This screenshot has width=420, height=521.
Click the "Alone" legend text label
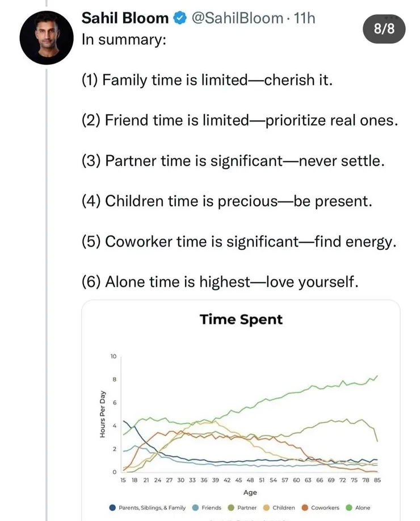click(363, 507)
